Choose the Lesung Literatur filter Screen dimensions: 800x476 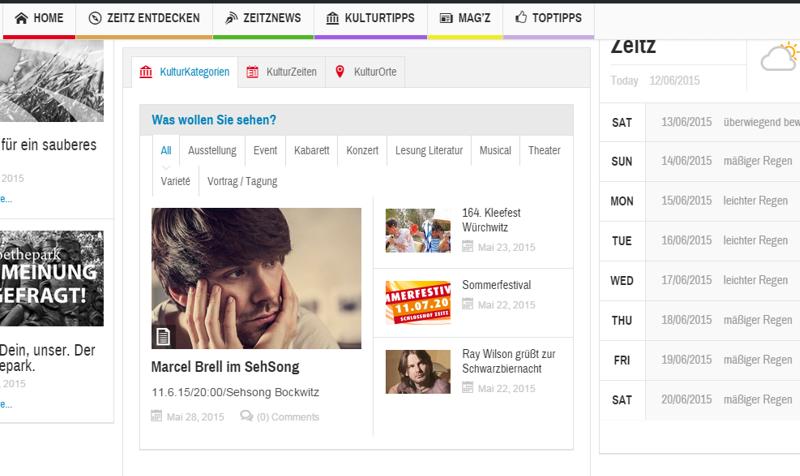pyautogui.click(x=429, y=151)
